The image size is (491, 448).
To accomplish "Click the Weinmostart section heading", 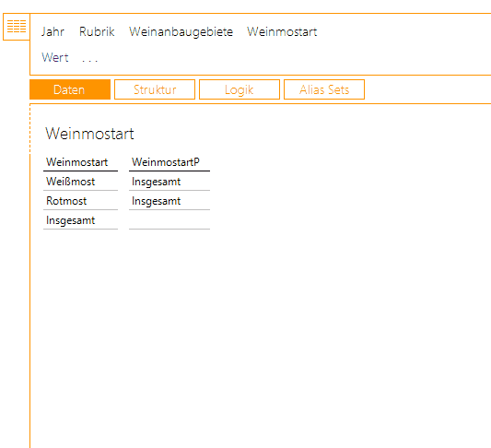I will coord(90,134).
